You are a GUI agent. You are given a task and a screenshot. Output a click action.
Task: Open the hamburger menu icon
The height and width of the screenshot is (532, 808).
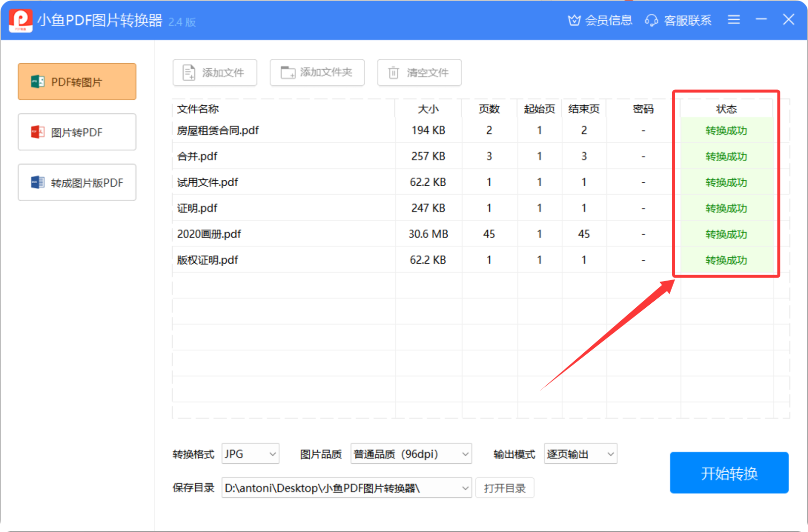point(734,20)
